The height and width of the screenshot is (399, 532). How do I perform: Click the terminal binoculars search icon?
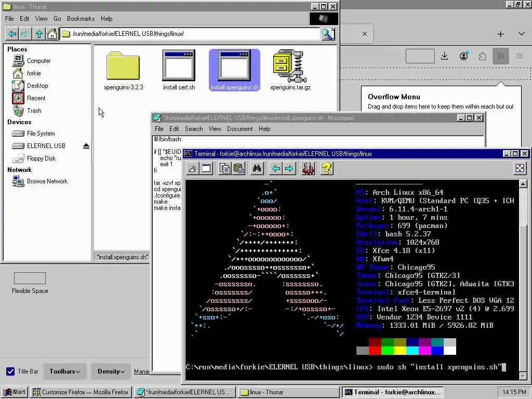point(257,169)
